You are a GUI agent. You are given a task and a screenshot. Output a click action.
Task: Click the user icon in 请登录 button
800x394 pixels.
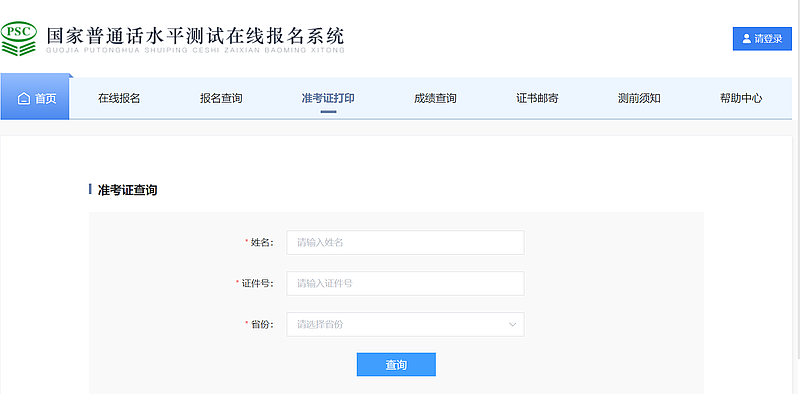(746, 39)
